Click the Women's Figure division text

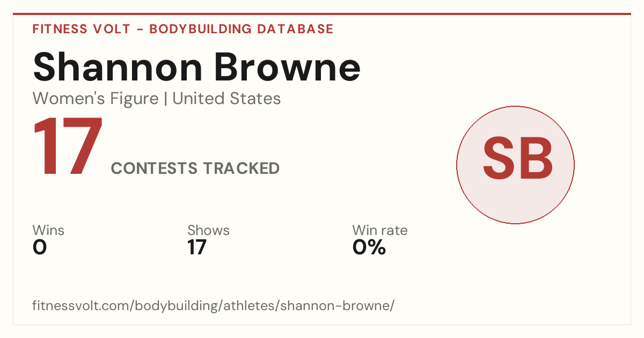click(96, 99)
